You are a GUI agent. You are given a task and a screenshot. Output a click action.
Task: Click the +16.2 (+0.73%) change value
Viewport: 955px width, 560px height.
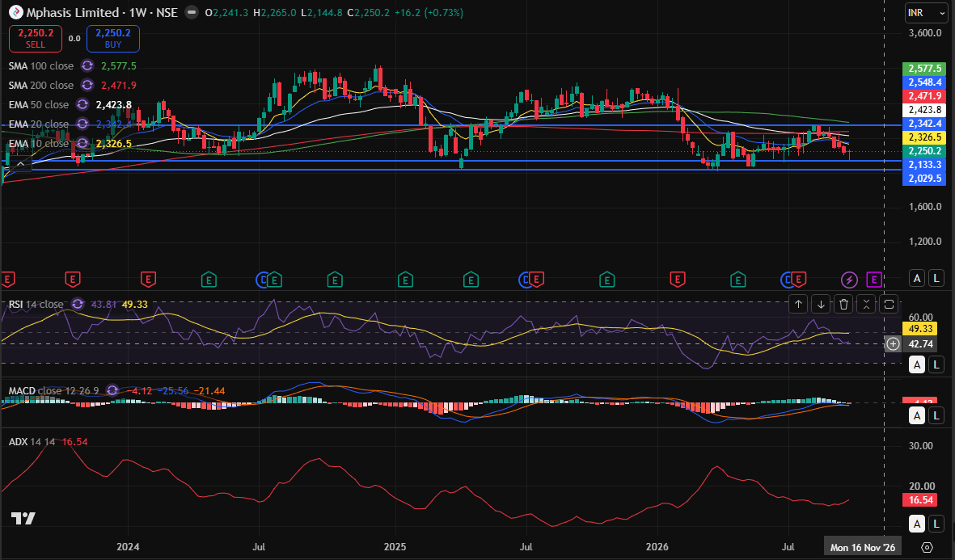pyautogui.click(x=428, y=12)
